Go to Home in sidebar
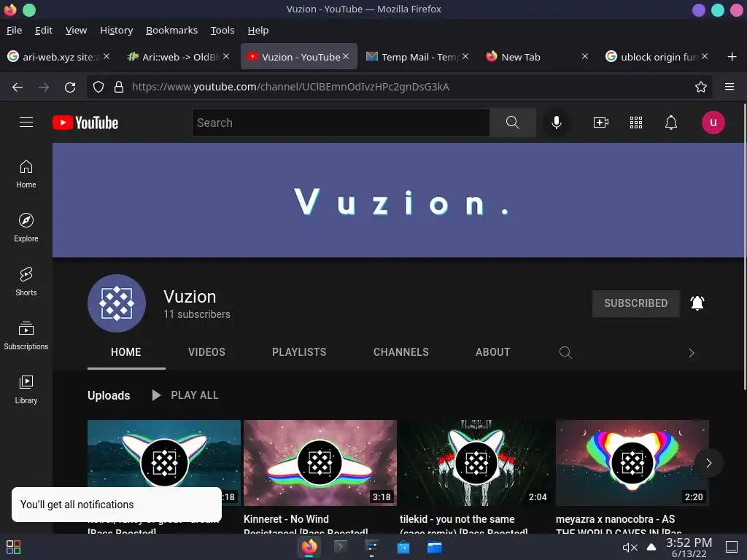The image size is (747, 560). pos(26,174)
